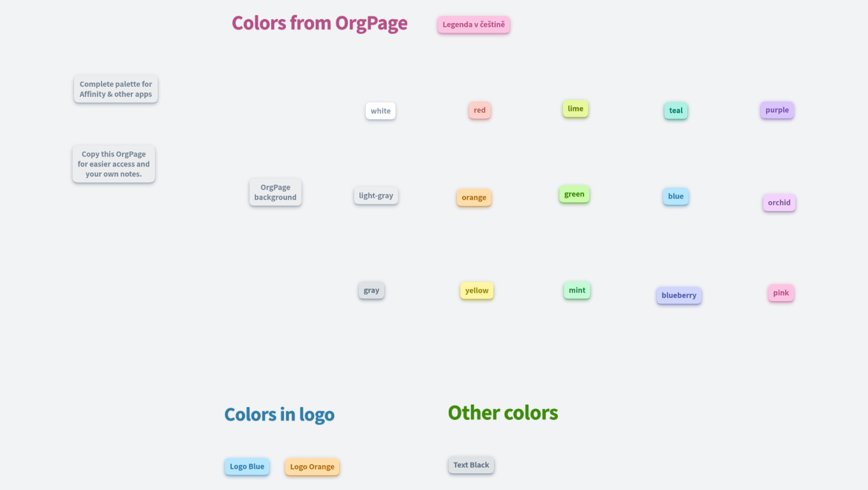The width and height of the screenshot is (868, 490).
Task: Select the blueberry color swatch
Action: coord(678,295)
